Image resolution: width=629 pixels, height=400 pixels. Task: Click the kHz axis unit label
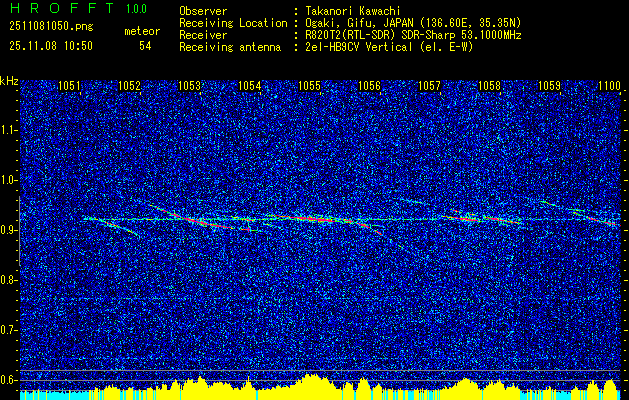click(x=9, y=81)
